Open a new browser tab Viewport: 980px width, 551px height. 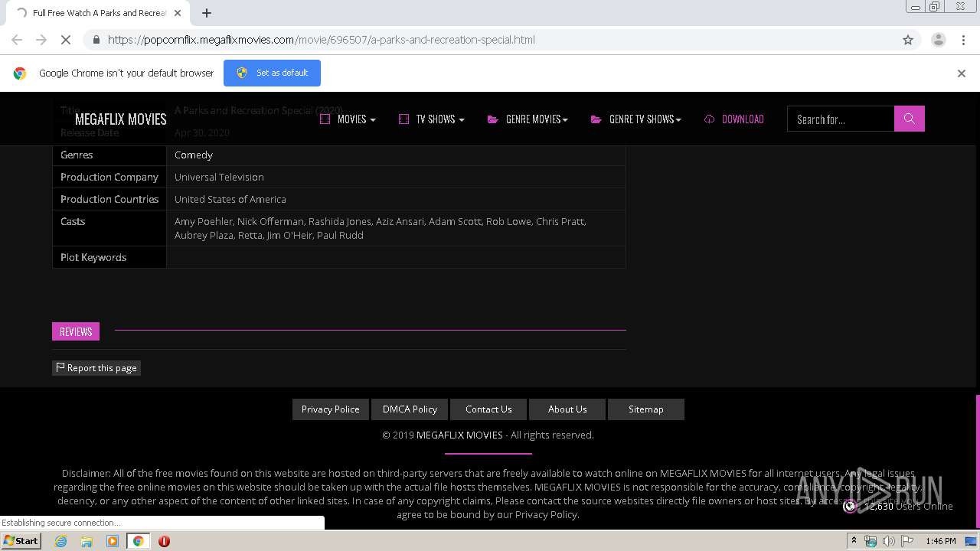pyautogui.click(x=207, y=13)
